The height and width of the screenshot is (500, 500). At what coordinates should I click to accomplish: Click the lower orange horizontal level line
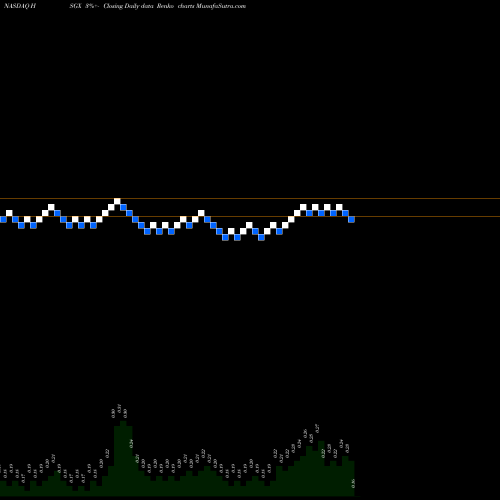pyautogui.click(x=250, y=217)
